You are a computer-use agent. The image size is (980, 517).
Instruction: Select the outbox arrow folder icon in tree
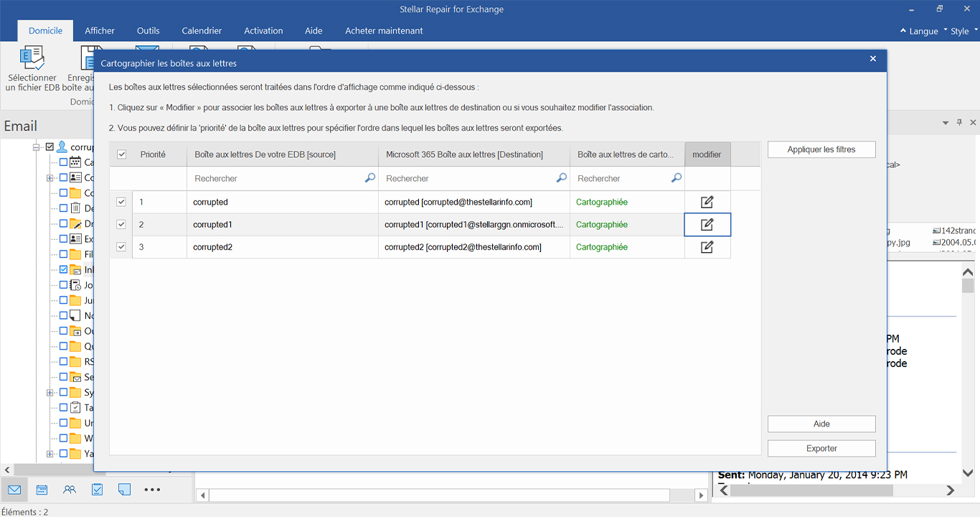point(75,331)
